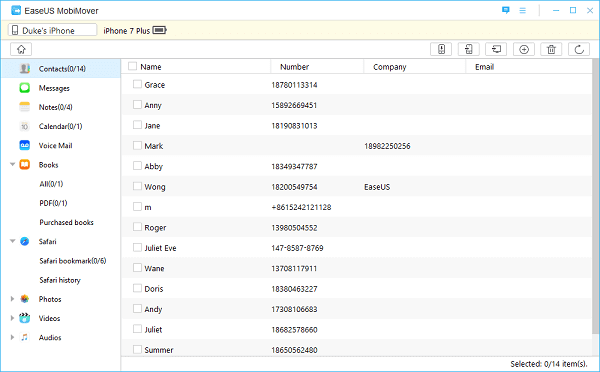Expand the Videos section arrow
Screen dimensions: 600x372
click(x=12, y=318)
